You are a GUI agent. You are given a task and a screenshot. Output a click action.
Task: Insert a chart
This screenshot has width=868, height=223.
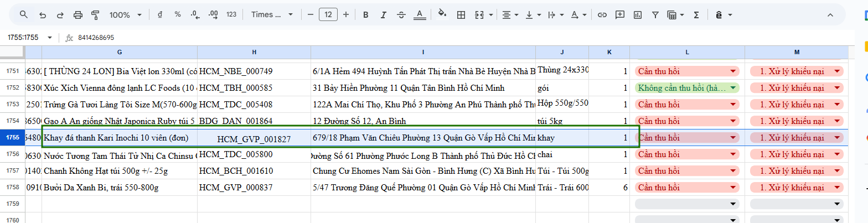click(x=638, y=14)
